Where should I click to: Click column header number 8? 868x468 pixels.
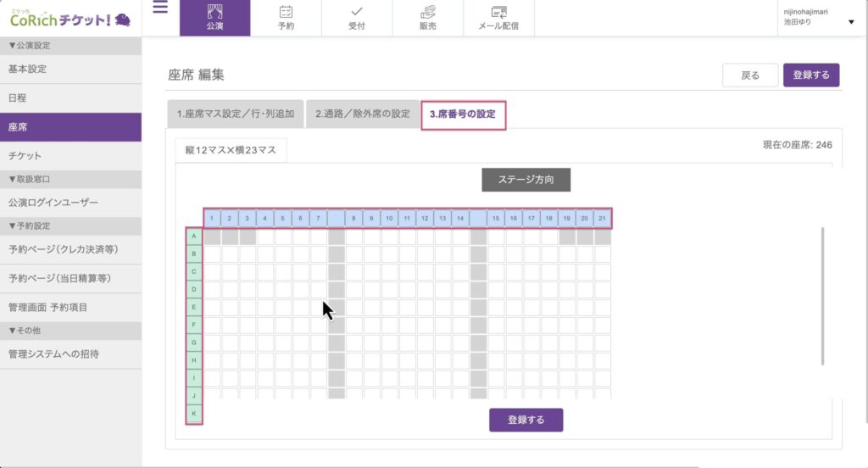(x=354, y=219)
